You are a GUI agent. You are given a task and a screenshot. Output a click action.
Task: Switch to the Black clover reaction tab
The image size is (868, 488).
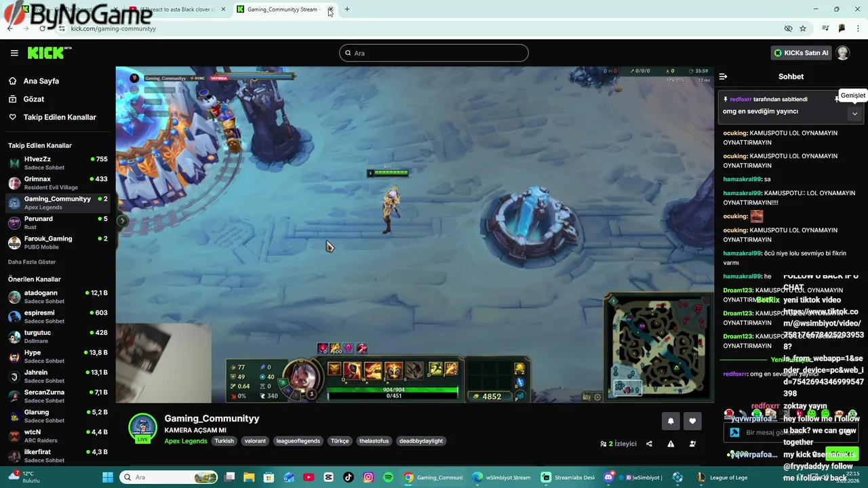(x=178, y=9)
